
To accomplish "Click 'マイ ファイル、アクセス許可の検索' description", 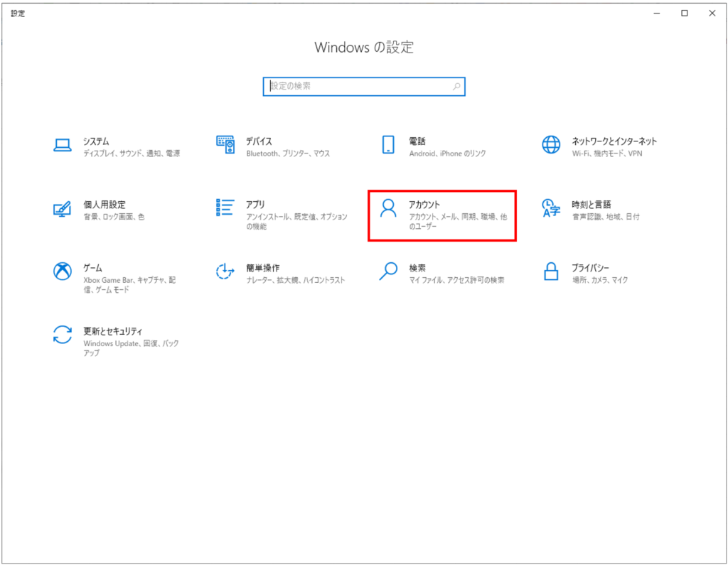I will 457,280.
